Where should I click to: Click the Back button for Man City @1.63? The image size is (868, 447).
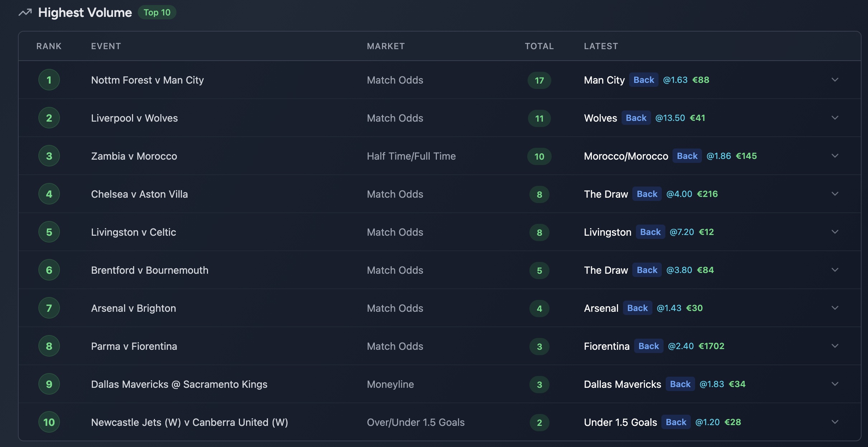[643, 80]
